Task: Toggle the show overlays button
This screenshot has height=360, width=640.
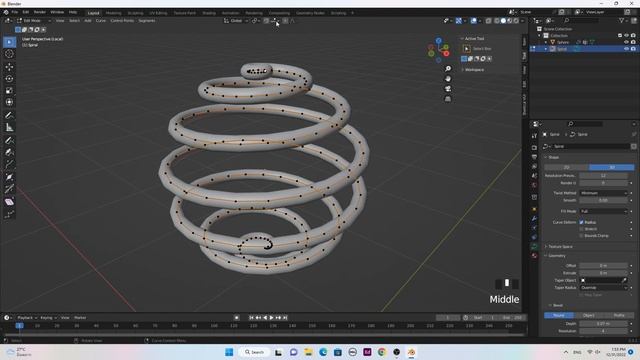Action: pyautogui.click(x=473, y=20)
